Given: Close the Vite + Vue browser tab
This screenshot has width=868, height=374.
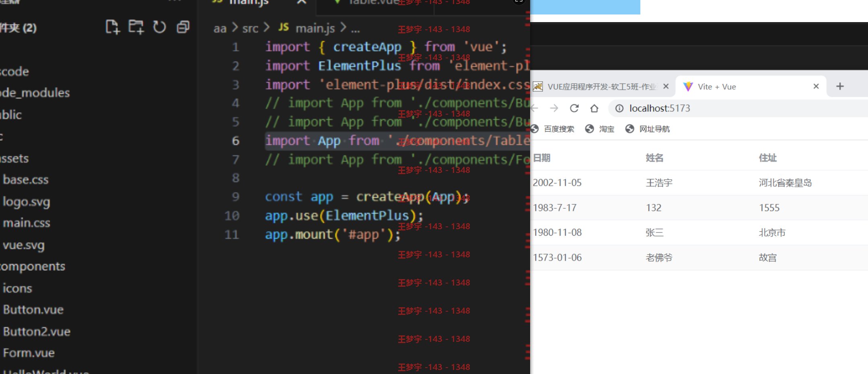Looking at the screenshot, I should pos(816,86).
